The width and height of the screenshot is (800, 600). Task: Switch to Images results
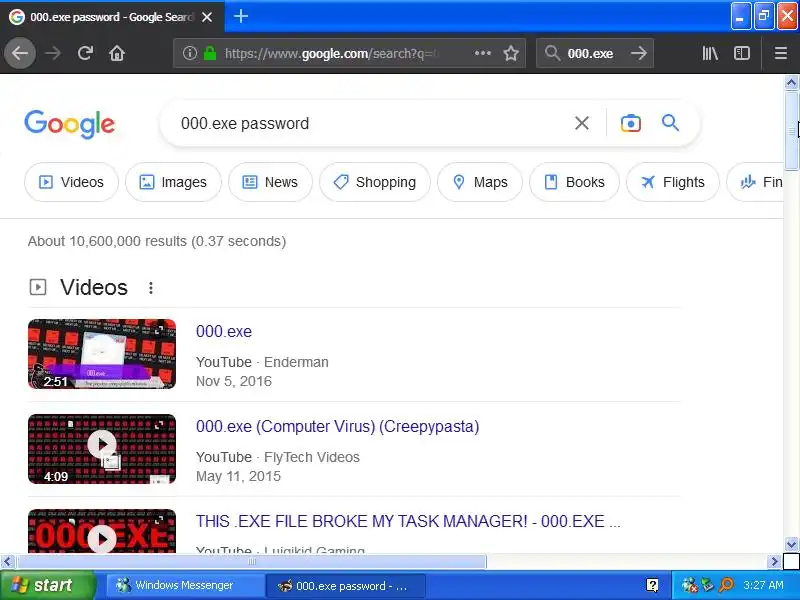coord(173,182)
